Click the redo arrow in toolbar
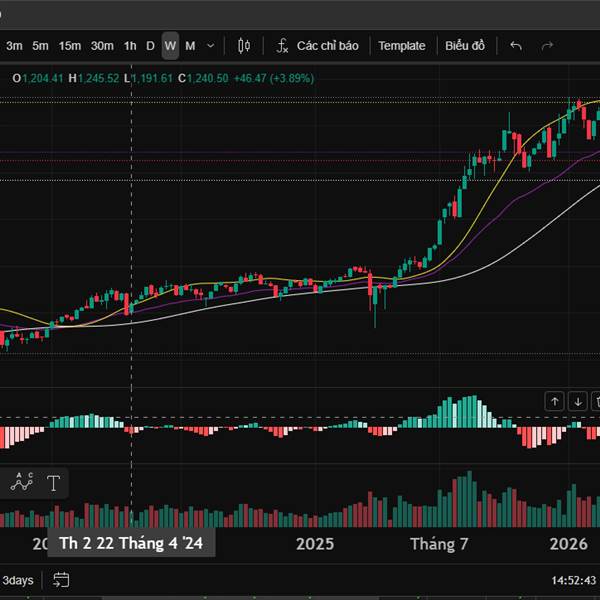This screenshot has height=600, width=600. pos(547,46)
